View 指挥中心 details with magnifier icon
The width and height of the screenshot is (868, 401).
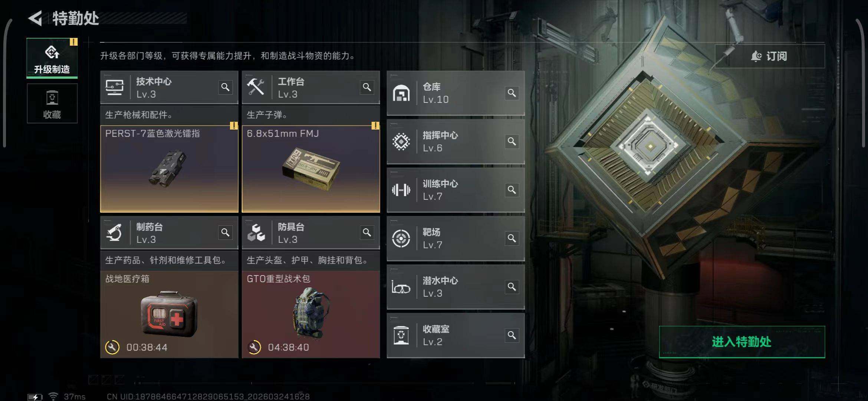point(512,141)
